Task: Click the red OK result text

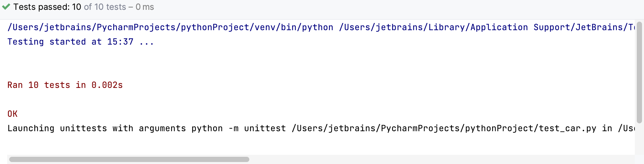Action: tap(12, 114)
